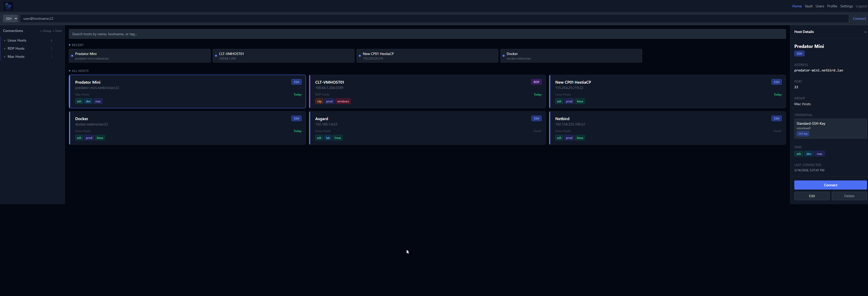Go to the Settings page
Image resolution: width=868 pixels, height=296 pixels.
pyautogui.click(x=846, y=6)
